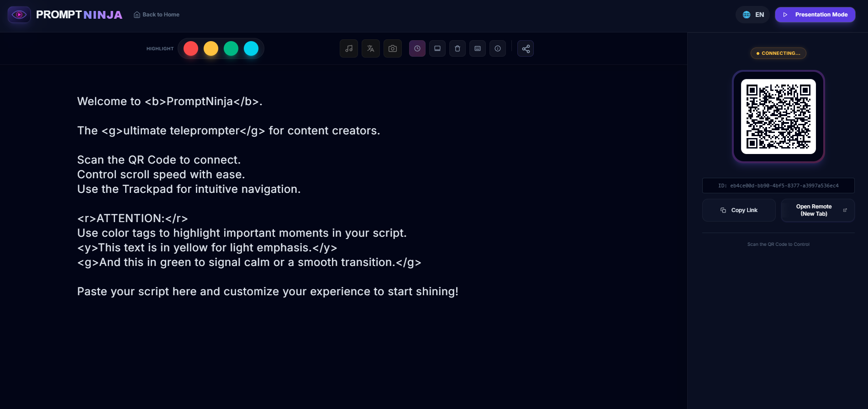
Task: Open the language translation tool
Action: 370,48
